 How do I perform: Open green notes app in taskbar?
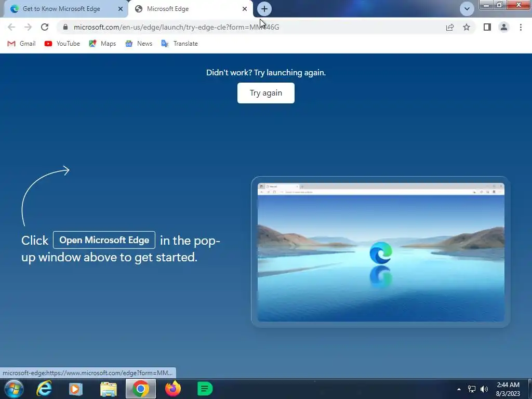click(x=205, y=389)
